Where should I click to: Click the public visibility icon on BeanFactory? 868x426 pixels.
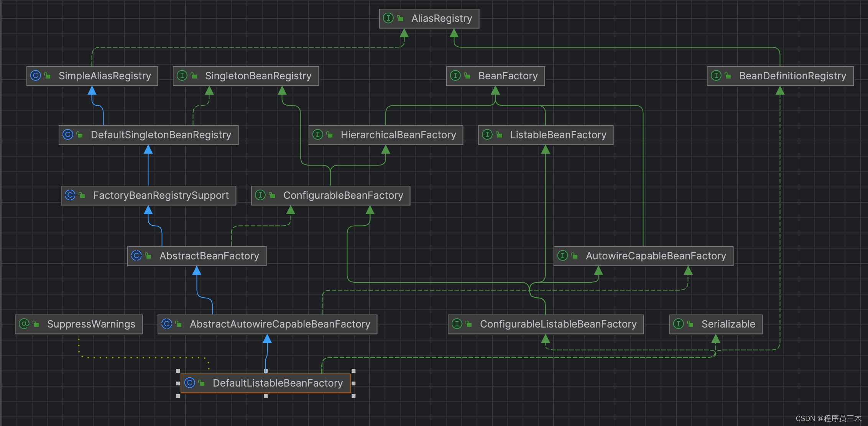[x=467, y=75]
